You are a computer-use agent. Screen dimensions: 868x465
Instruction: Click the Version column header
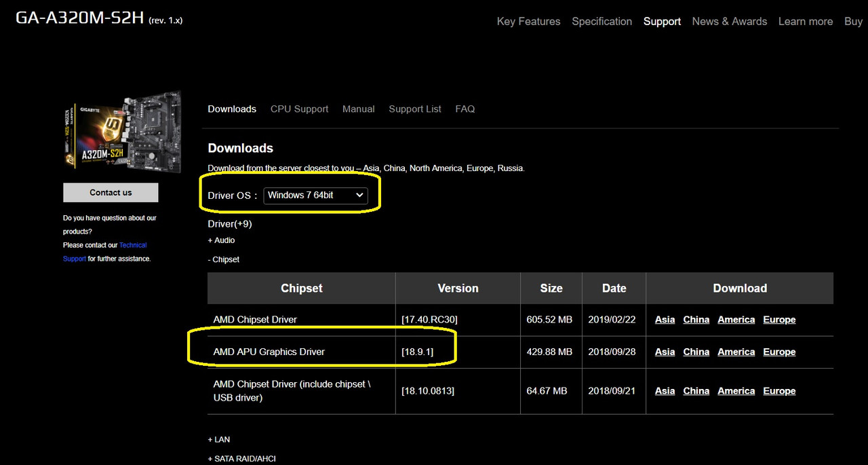(458, 289)
